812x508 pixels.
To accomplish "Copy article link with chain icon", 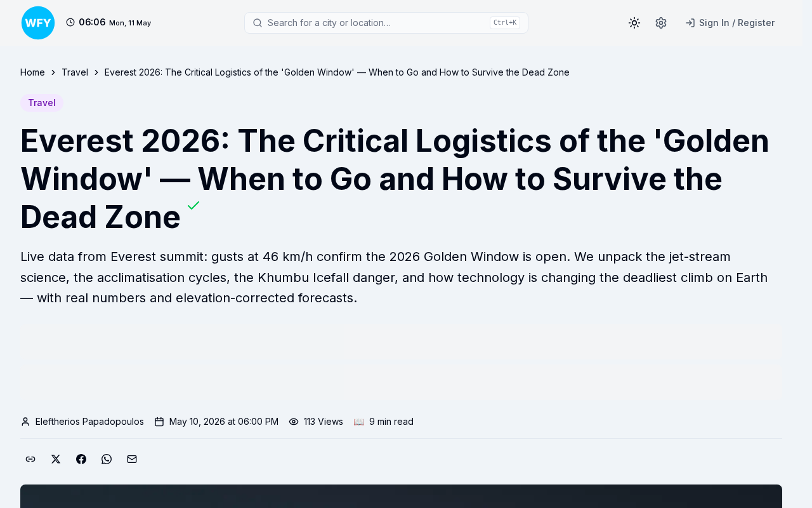I will pos(30,459).
